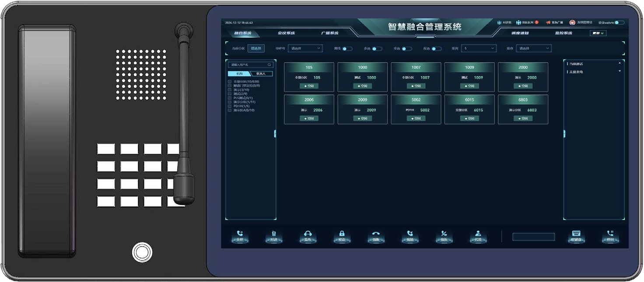Switch to the 联系人 contacts tab
644x282 pixels.
click(x=261, y=74)
